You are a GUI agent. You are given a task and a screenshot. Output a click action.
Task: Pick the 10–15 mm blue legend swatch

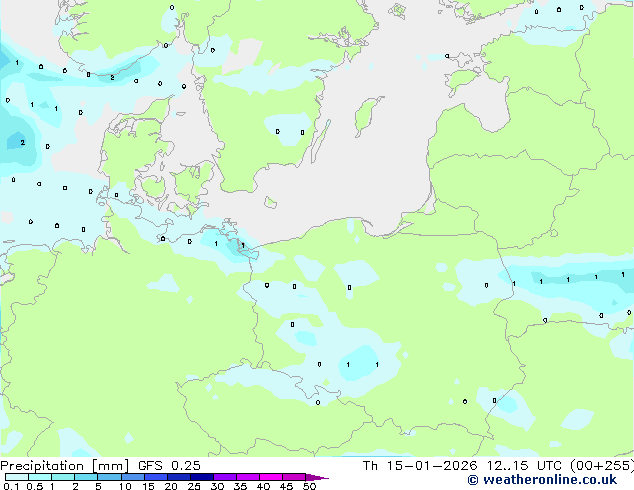tap(132, 477)
